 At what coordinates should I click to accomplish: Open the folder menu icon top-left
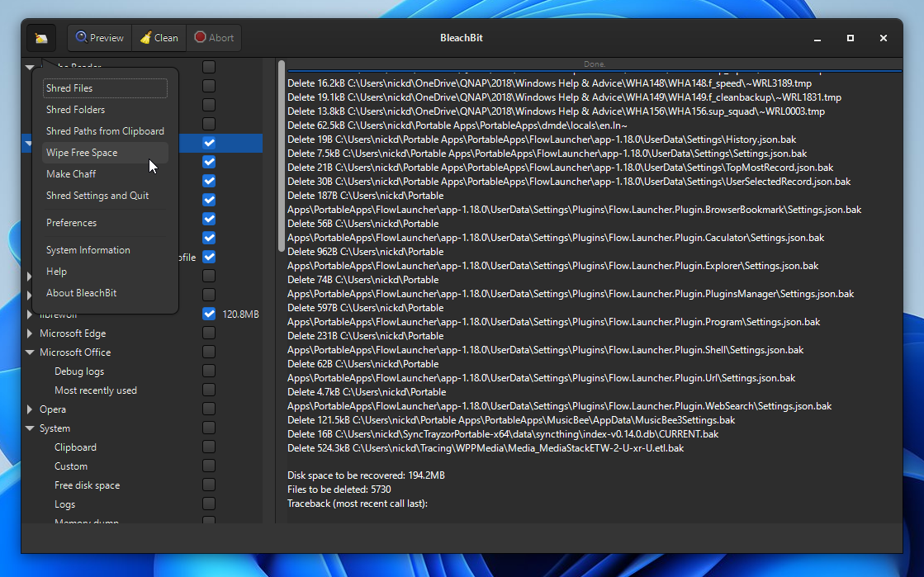point(40,37)
